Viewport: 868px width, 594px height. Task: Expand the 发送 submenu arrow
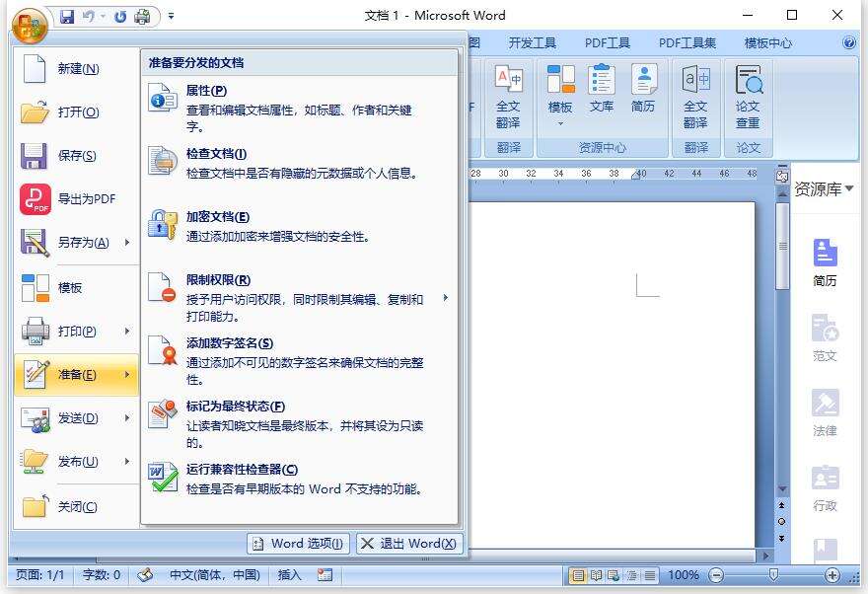point(127,418)
